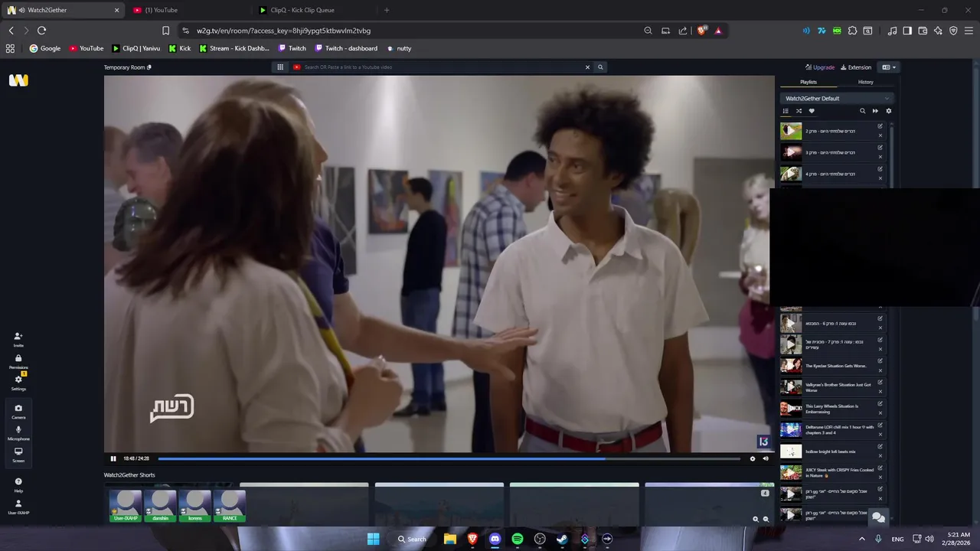980x551 pixels.
Task: Clear the search field with X
Action: click(588, 67)
